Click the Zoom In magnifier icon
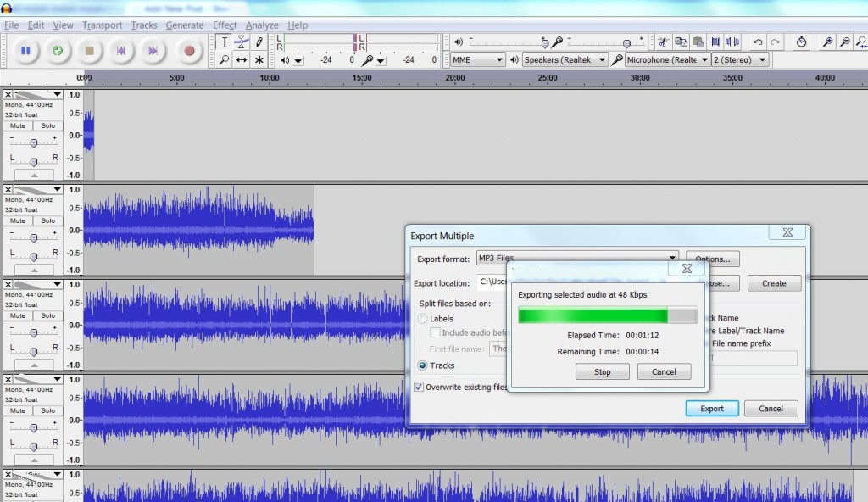 tap(827, 42)
